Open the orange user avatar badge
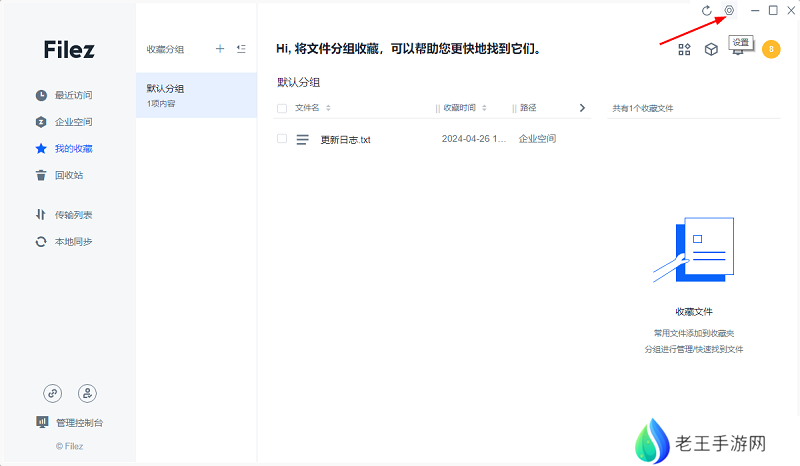 tap(771, 50)
